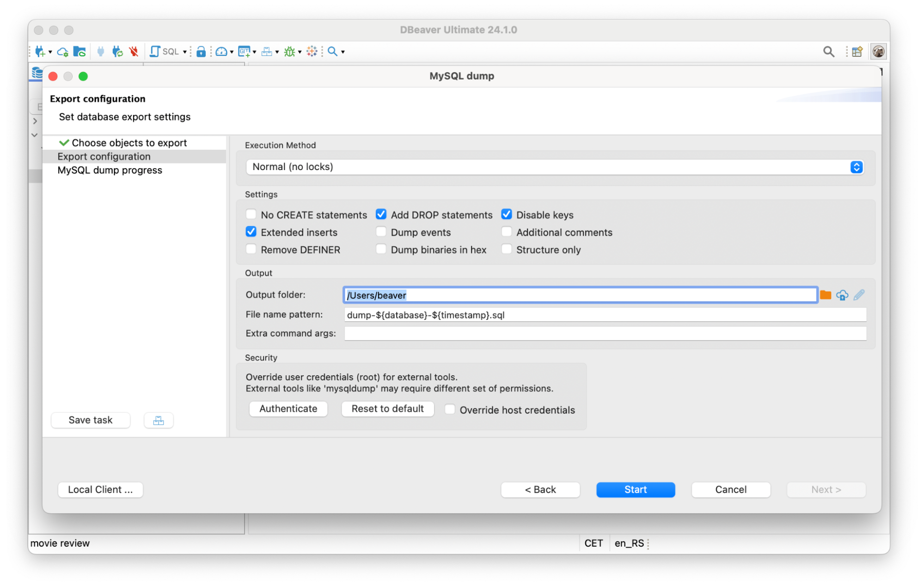Browse output folder with the folder icon
The image size is (924, 586).
point(826,294)
